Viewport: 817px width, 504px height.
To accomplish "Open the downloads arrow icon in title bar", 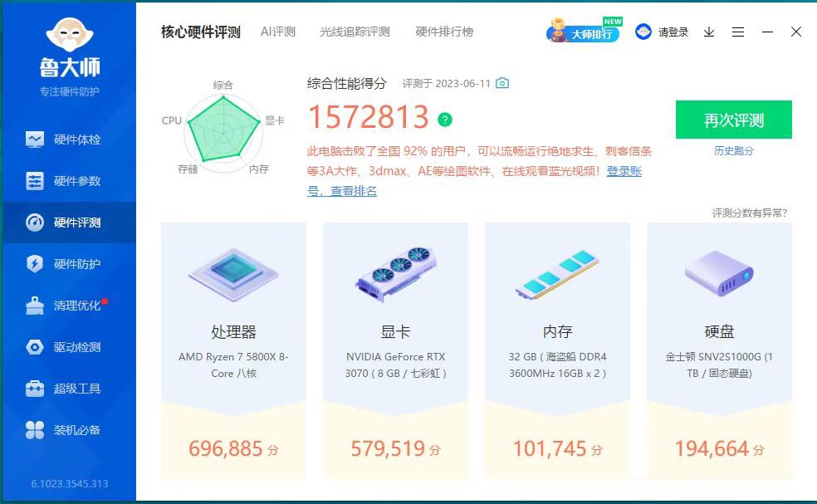I will pyautogui.click(x=709, y=32).
